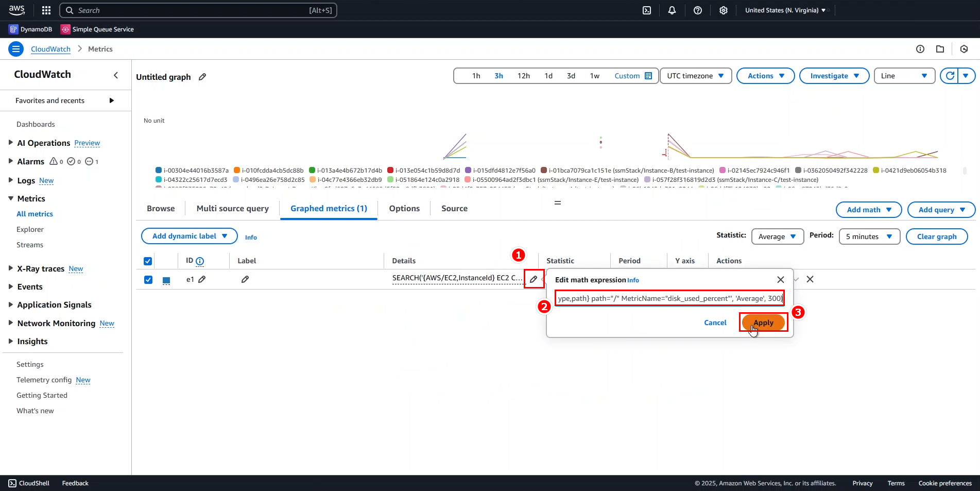Open CloudShell icon in top bar

[647, 10]
